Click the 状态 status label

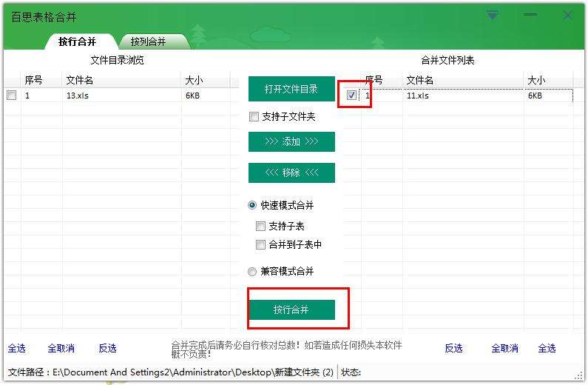pyautogui.click(x=351, y=372)
